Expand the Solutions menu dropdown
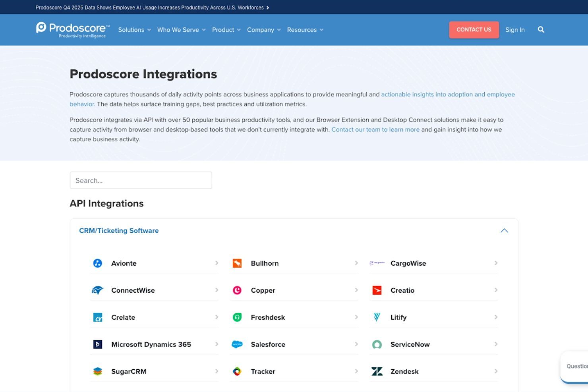Image resolution: width=588 pixels, height=392 pixels. [134, 30]
